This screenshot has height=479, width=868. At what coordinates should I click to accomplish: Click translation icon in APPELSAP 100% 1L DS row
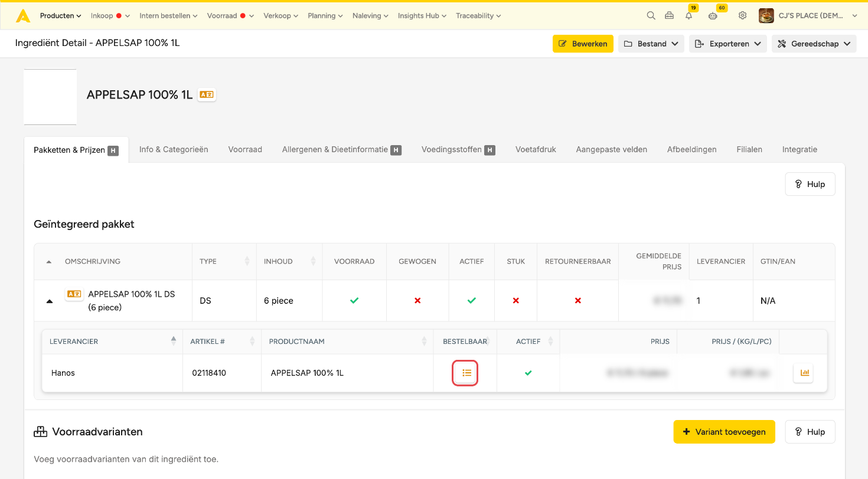(x=74, y=294)
